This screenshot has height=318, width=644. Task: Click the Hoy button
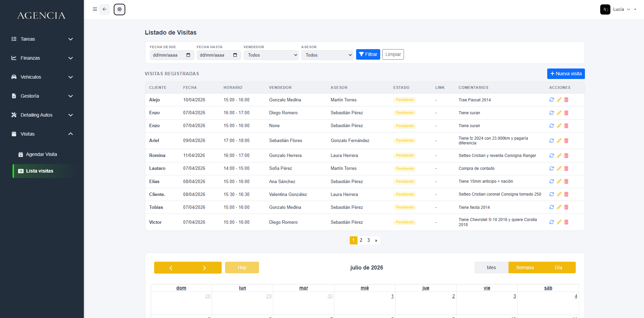tap(242, 267)
